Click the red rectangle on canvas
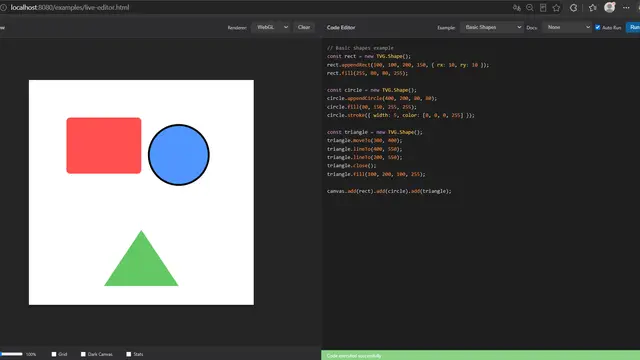640x360 pixels. (104, 146)
